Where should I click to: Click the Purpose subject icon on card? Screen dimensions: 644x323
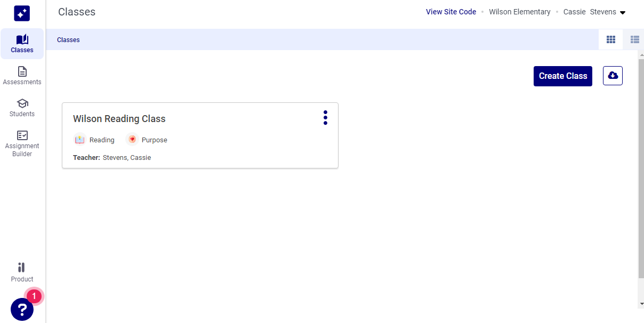point(132,140)
